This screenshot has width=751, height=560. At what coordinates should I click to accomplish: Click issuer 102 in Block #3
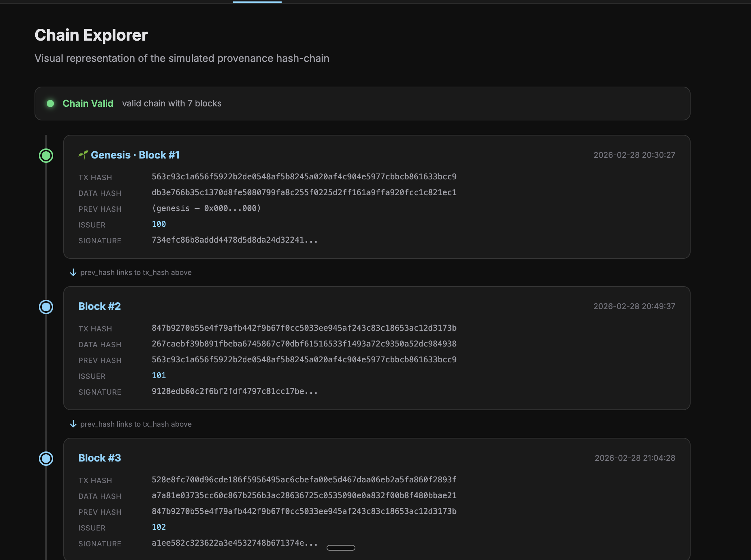159,527
